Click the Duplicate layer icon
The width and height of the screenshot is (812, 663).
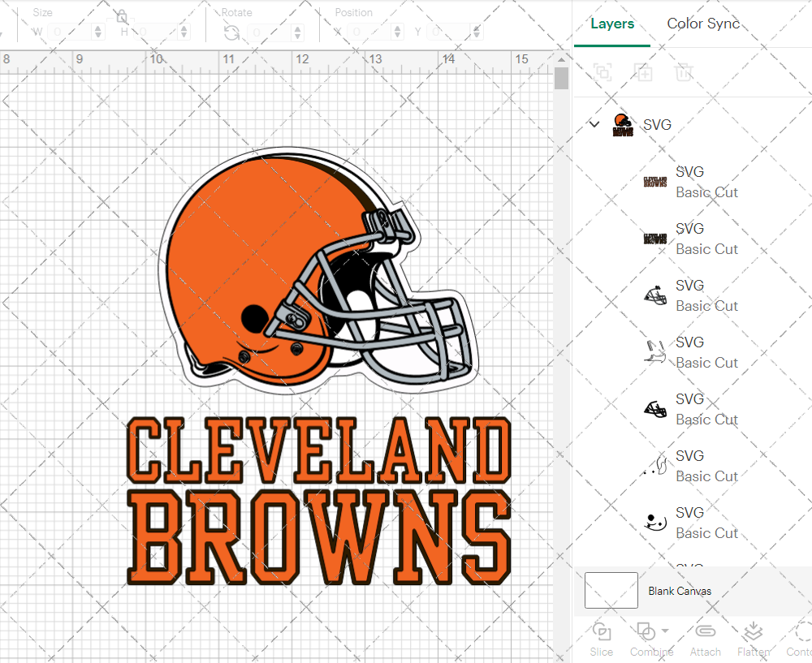(x=644, y=72)
